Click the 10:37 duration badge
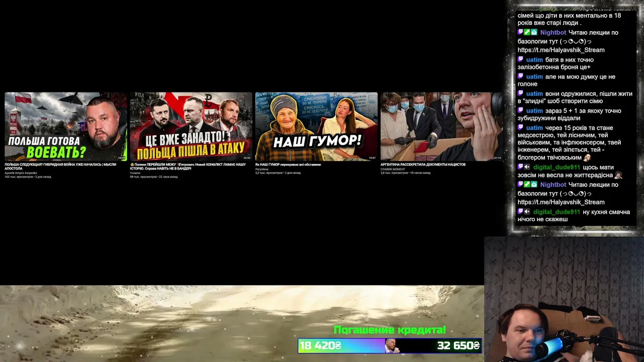The image size is (644, 362). pyautogui.click(x=372, y=157)
